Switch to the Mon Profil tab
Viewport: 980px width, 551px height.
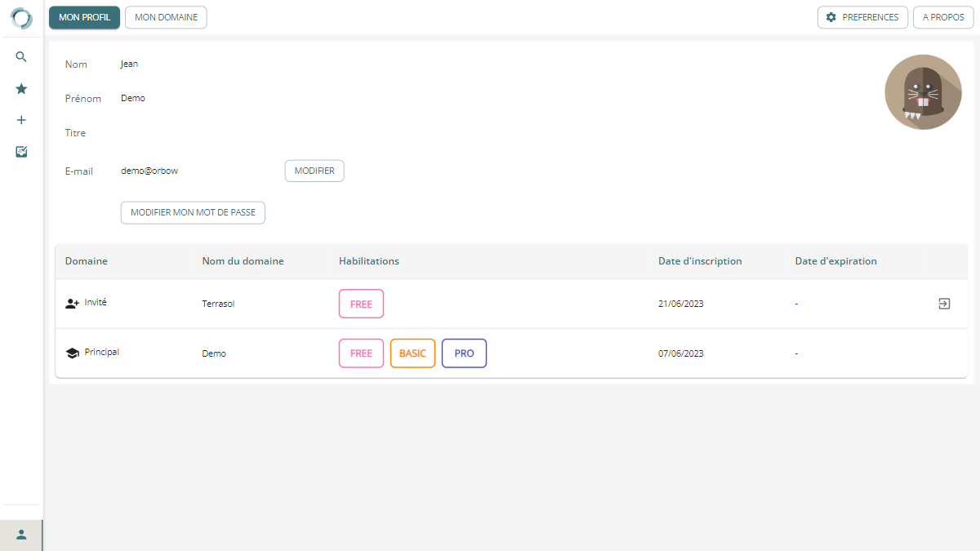[84, 17]
